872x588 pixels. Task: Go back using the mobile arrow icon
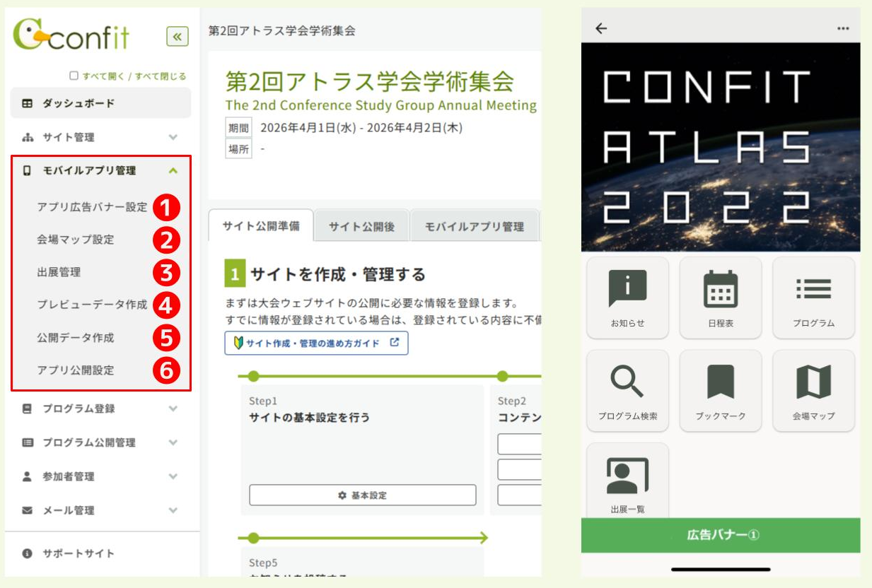click(601, 28)
